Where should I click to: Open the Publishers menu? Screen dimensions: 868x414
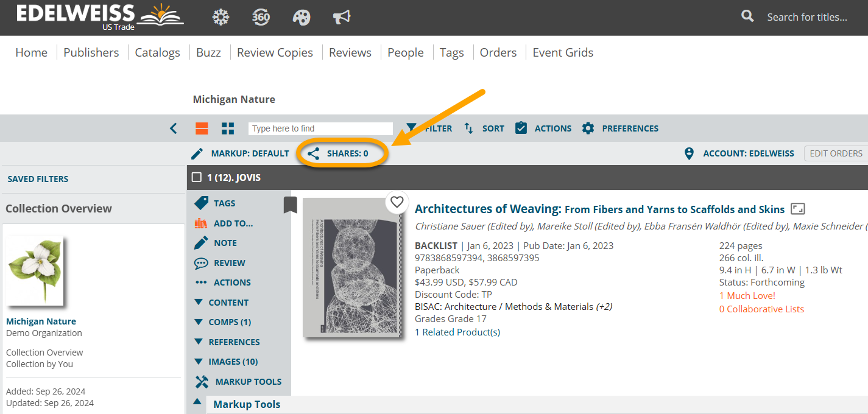(91, 52)
